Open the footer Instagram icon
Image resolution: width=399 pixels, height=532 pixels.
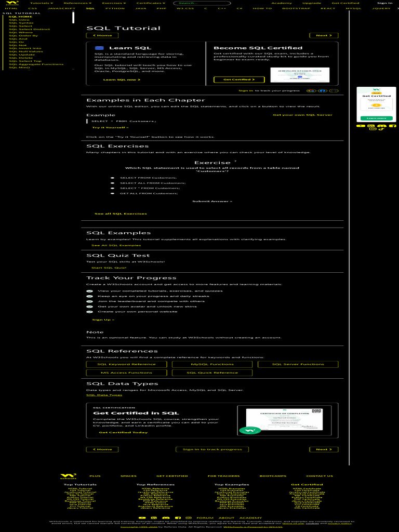tap(189, 518)
